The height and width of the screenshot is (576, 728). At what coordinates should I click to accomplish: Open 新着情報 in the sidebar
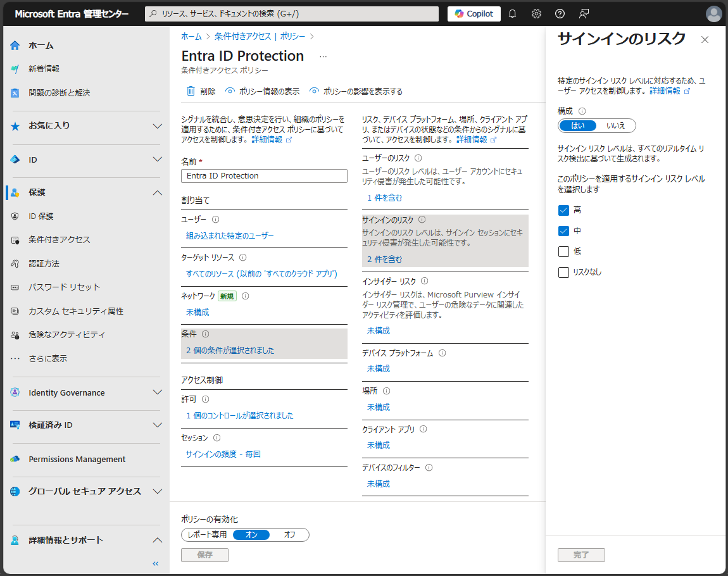tap(44, 69)
